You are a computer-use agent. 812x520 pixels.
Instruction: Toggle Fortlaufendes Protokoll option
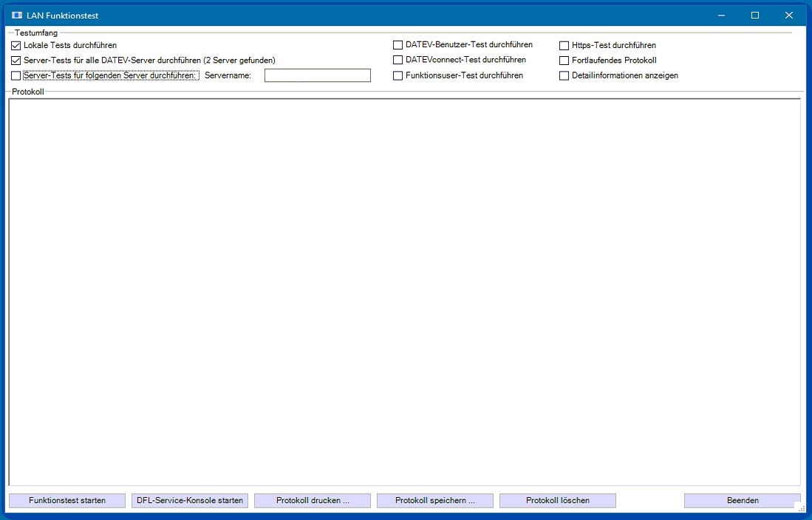[x=564, y=61]
